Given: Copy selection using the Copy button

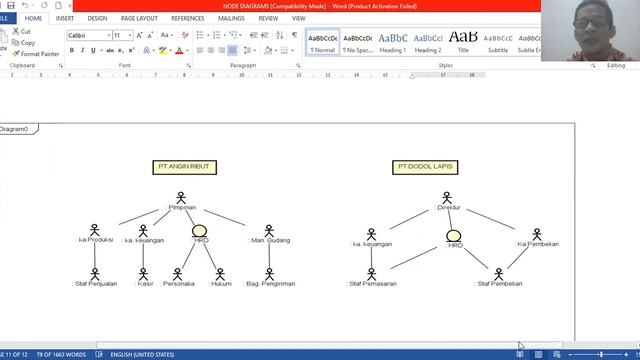Looking at the screenshot, I should pos(23,42).
